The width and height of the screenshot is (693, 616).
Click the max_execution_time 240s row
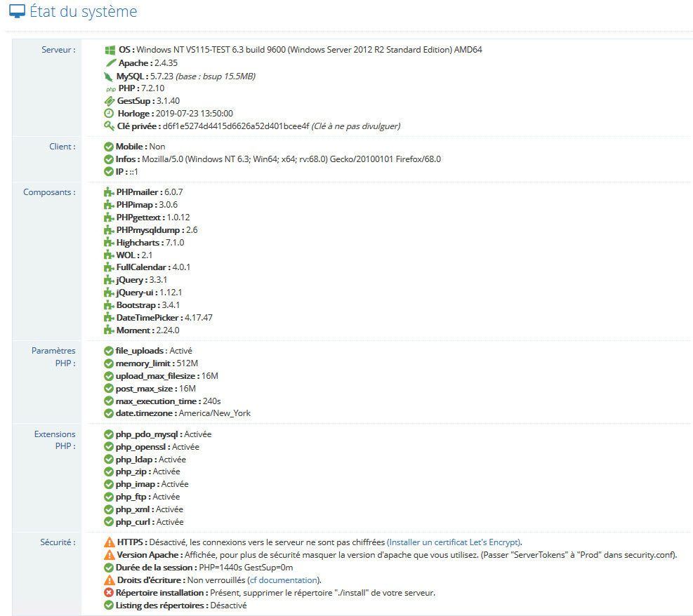coord(162,401)
